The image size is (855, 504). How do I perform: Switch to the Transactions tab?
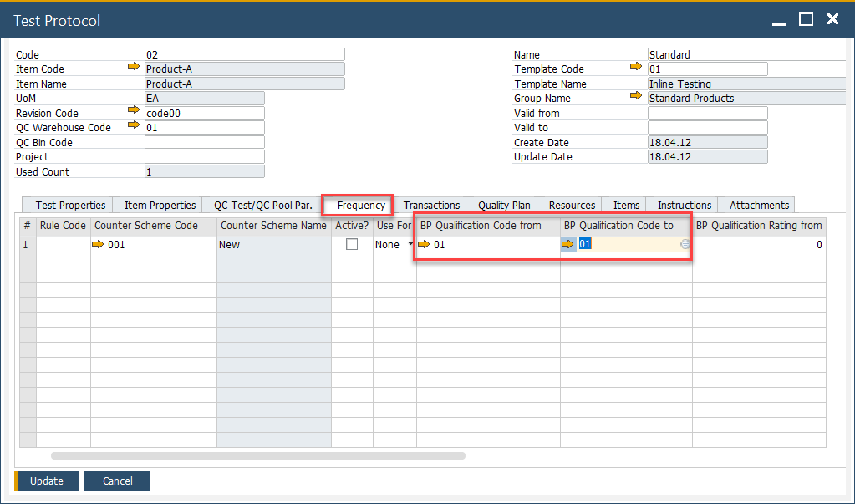431,205
